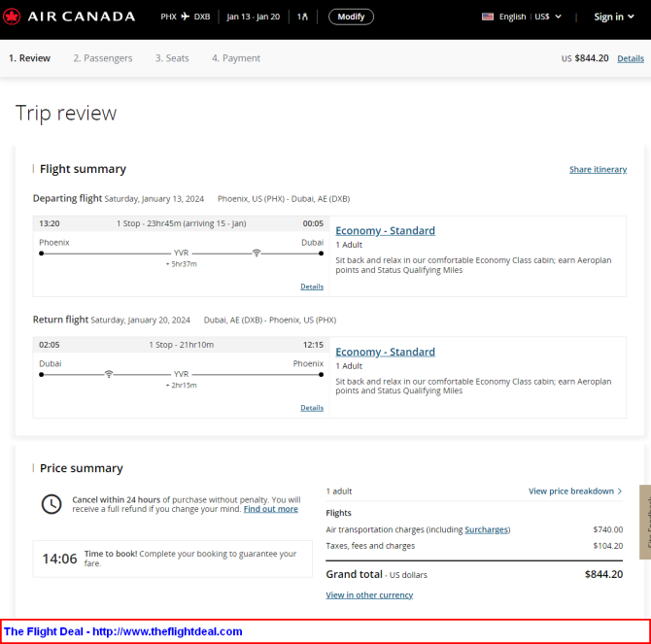Viewport: 651px width, 644px height.
Task: Click the View price breakdown chevron
Action: [620, 491]
